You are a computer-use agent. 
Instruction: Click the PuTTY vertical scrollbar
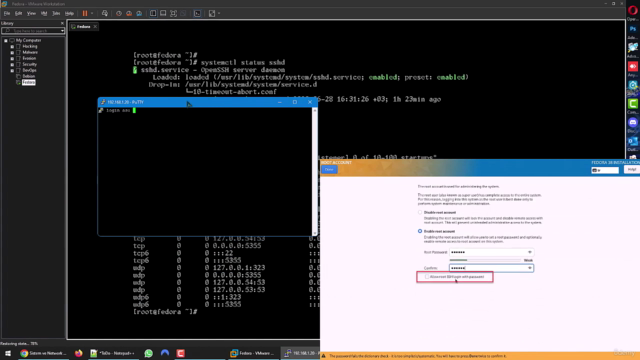(314, 171)
